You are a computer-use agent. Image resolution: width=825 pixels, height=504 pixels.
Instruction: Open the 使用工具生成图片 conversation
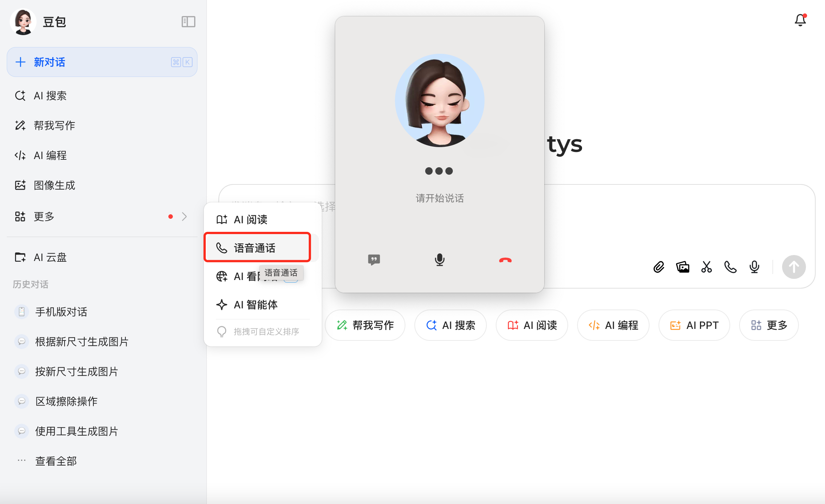pos(102,431)
